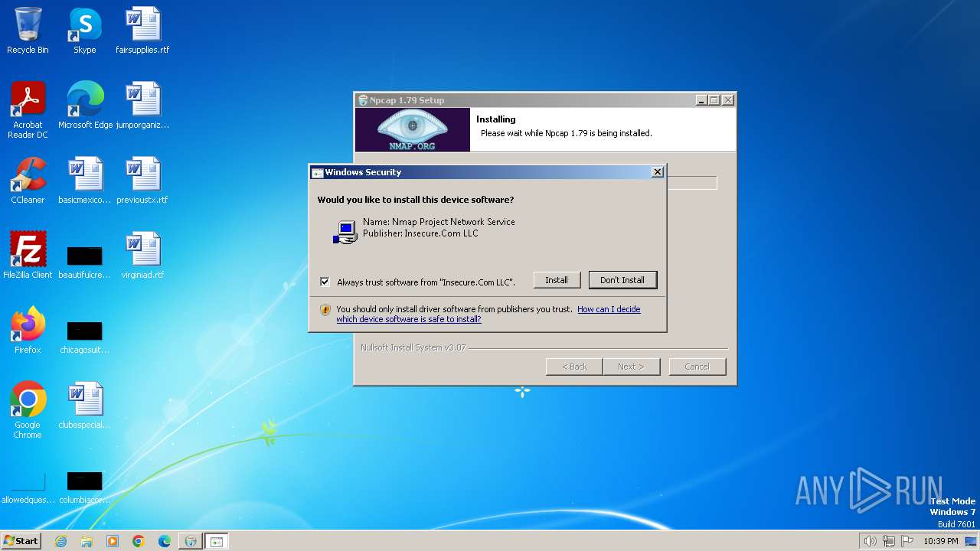The width and height of the screenshot is (980, 551).
Task: Launch Google Chrome from desktop
Action: click(x=28, y=410)
